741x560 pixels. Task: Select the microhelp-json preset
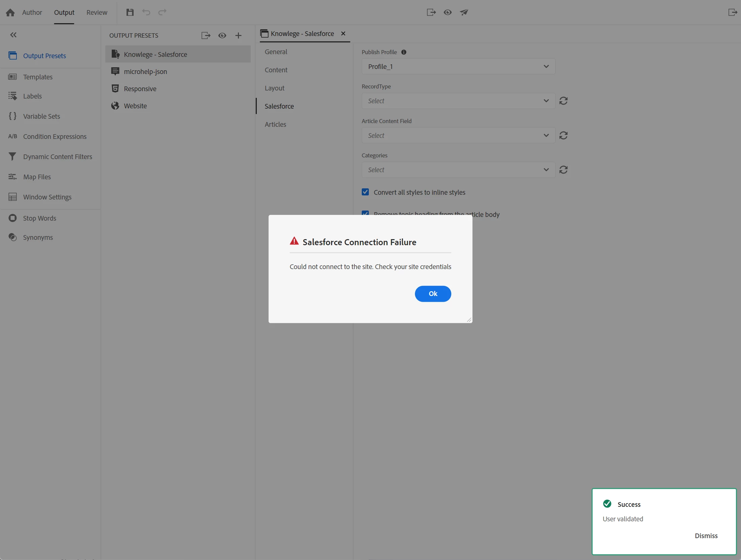coord(145,72)
